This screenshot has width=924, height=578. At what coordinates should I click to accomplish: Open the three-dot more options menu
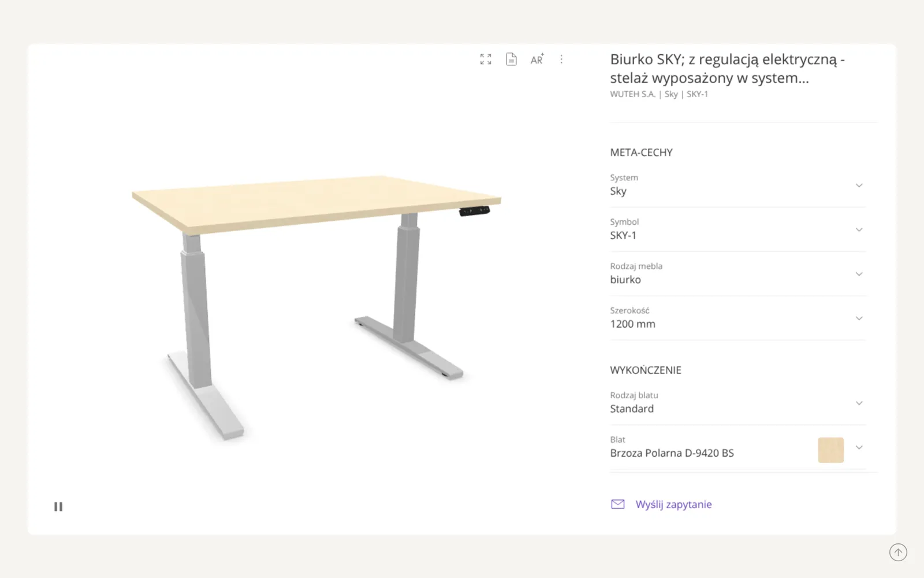click(561, 59)
